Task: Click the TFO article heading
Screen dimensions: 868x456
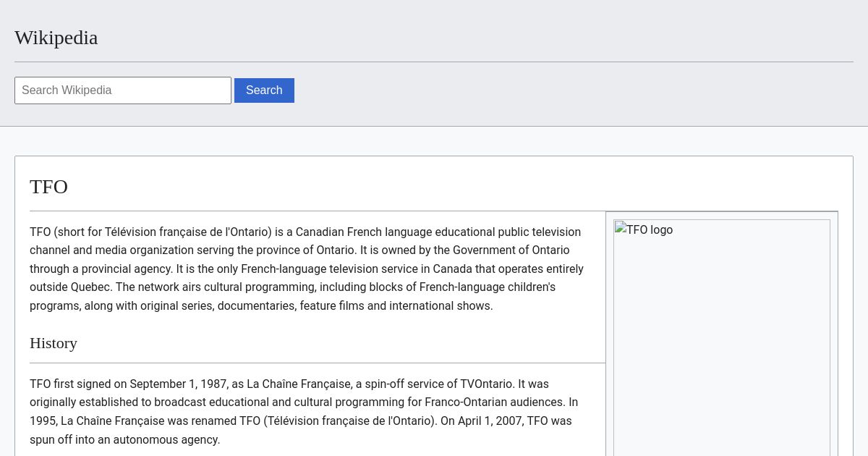Action: click(x=48, y=187)
